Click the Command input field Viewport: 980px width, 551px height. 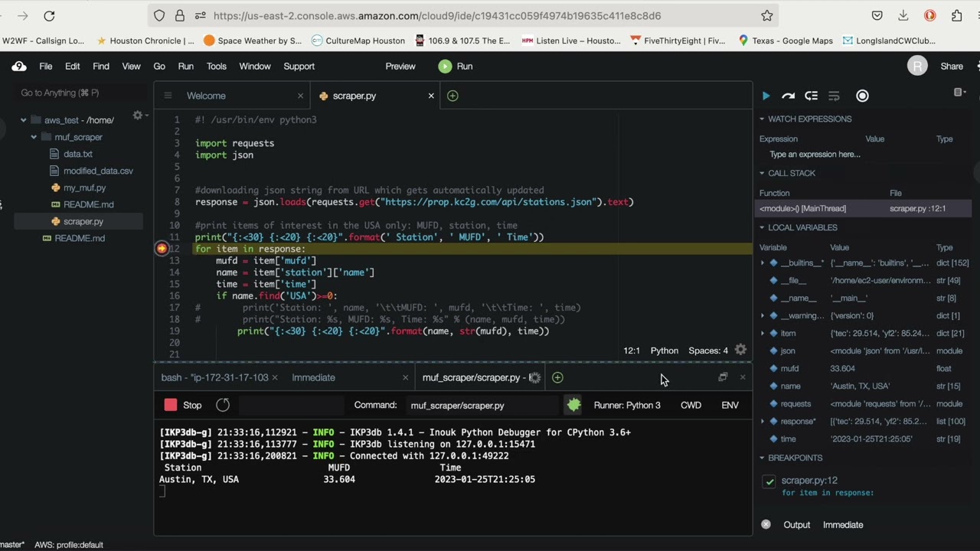pos(482,406)
